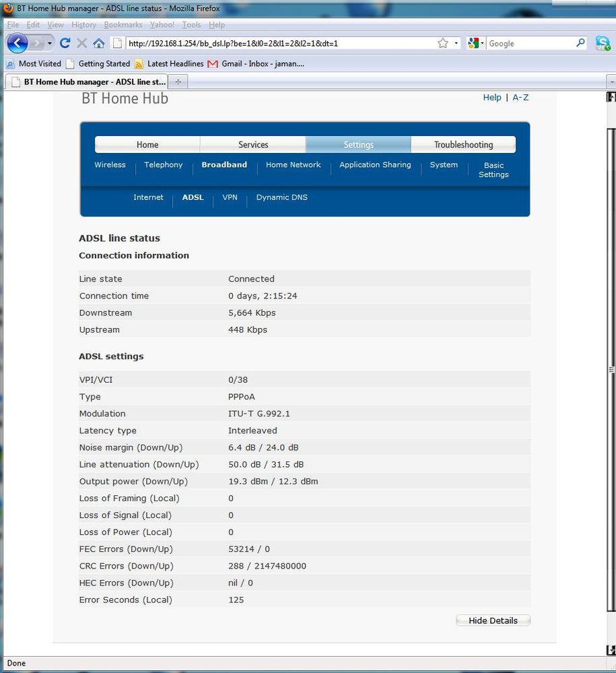Image resolution: width=616 pixels, height=673 pixels.
Task: Switch to the Troubleshooting main tab
Action: tap(463, 145)
